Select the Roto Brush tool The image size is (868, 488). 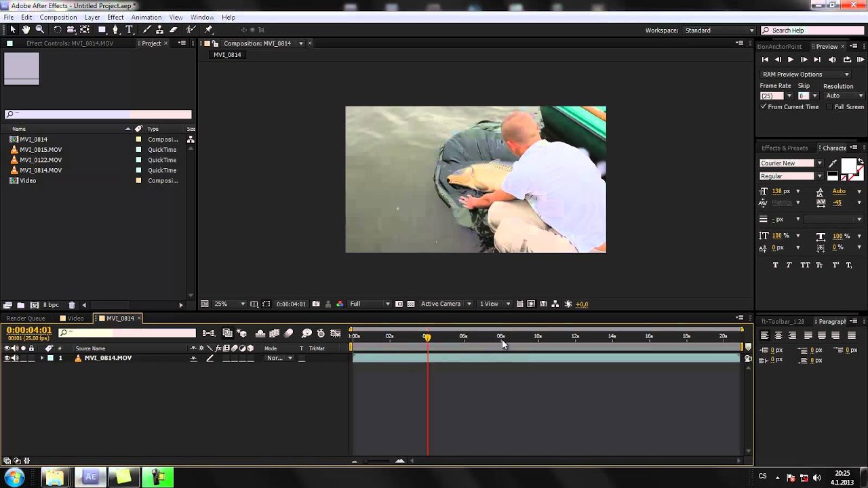pos(191,30)
